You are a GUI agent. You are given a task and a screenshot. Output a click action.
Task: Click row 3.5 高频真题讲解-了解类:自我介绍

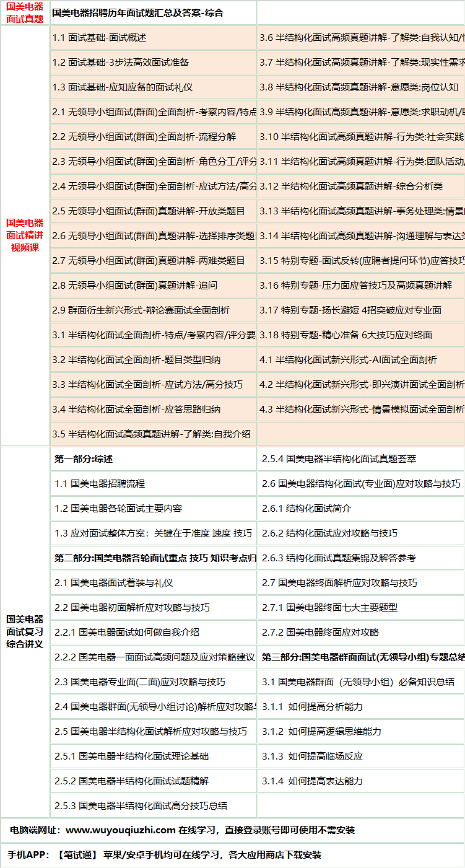tap(154, 434)
